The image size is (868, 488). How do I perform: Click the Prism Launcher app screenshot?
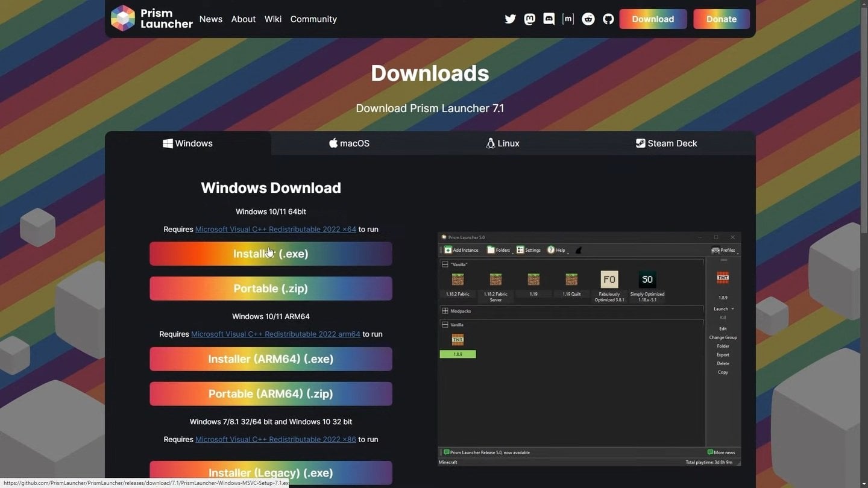(x=589, y=349)
